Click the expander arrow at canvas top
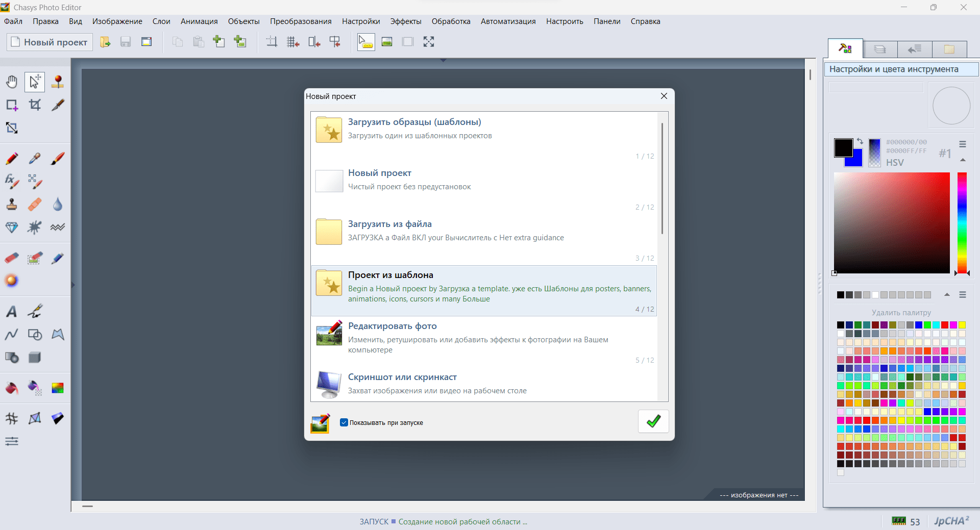This screenshot has width=980, height=530. (x=443, y=60)
